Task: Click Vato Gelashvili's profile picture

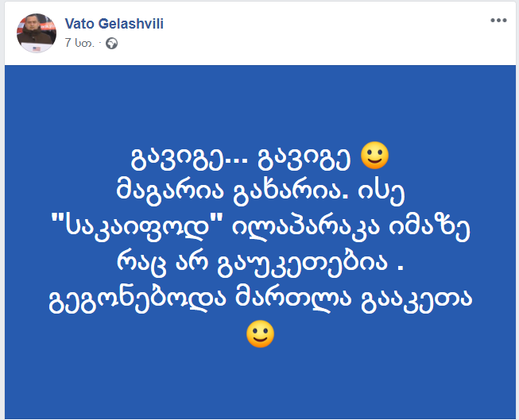Action: pos(37,33)
